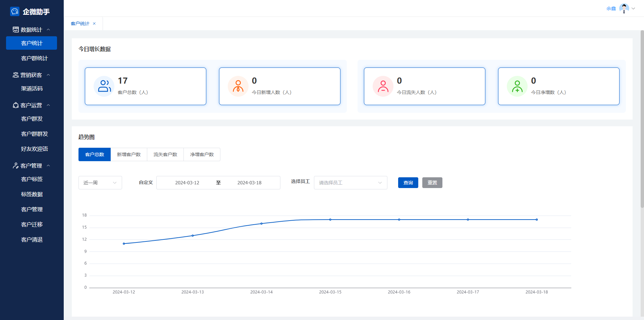Open 客户群统计 in the sidebar

pos(34,58)
